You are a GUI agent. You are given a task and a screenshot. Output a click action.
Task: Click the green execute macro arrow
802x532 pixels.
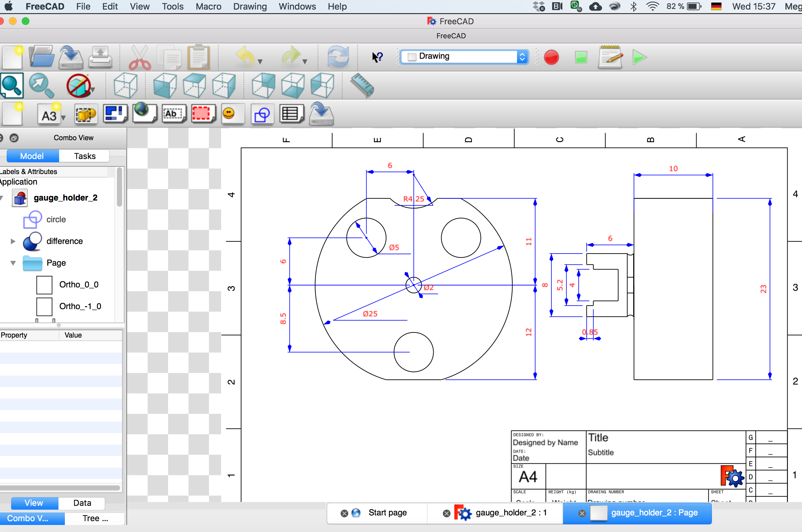tap(639, 57)
